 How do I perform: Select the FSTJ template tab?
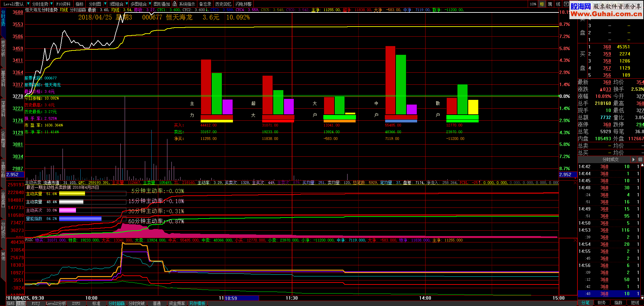pyautogui.click(x=36, y=303)
